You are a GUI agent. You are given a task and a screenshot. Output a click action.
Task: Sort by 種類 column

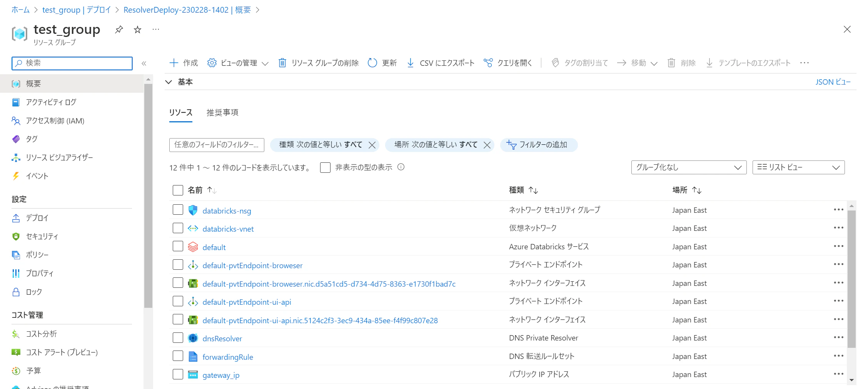click(x=524, y=190)
